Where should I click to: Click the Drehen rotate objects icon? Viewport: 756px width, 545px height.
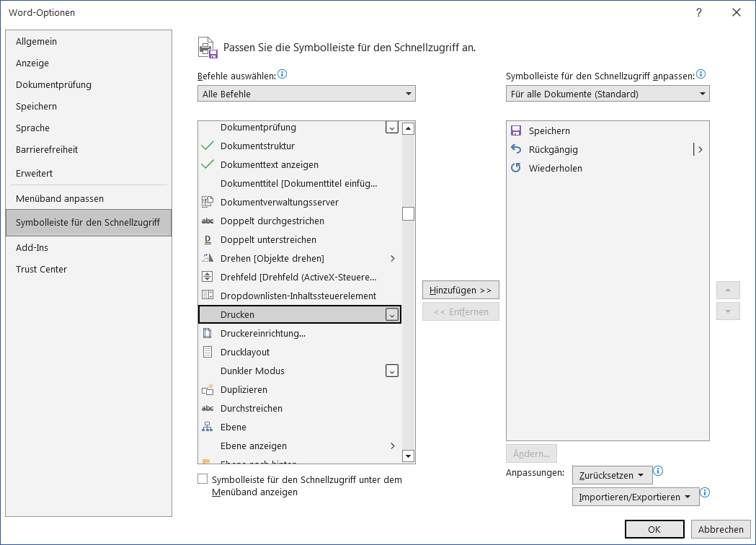(x=208, y=258)
